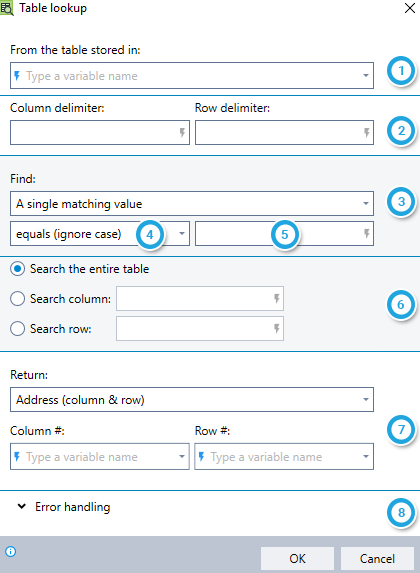Select the Search column radio button
The image size is (420, 573).
click(18, 299)
